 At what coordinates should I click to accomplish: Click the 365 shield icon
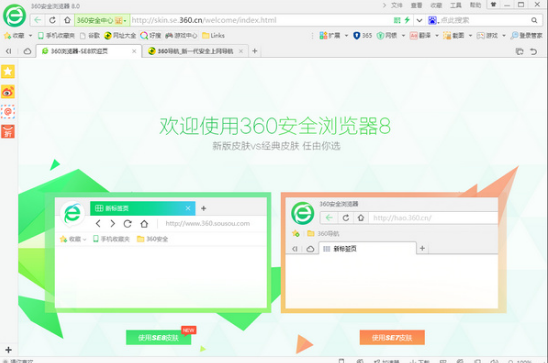click(362, 35)
